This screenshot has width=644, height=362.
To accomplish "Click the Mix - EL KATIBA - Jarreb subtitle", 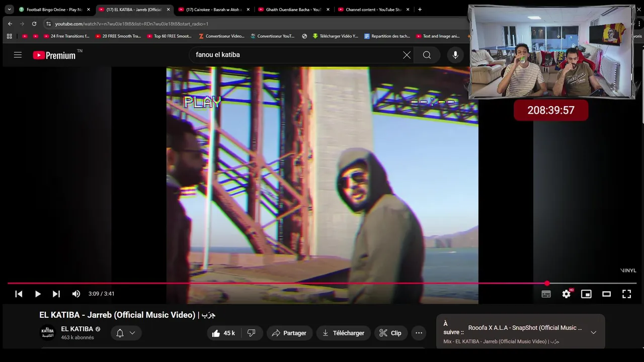I will (x=501, y=341).
